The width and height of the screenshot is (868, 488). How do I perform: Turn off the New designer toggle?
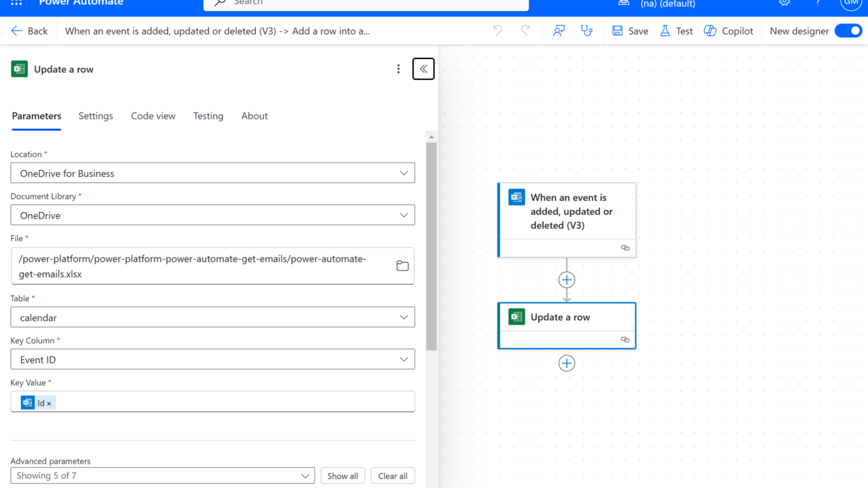coord(848,31)
